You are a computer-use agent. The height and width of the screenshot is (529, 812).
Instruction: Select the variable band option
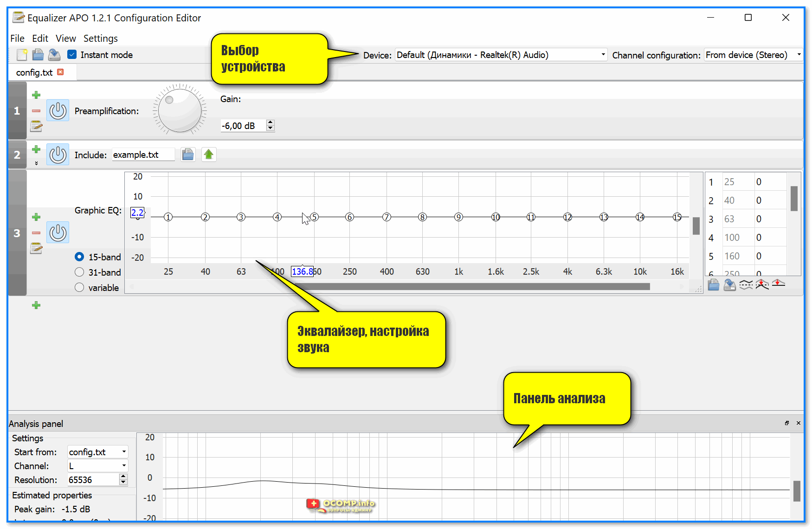point(79,287)
